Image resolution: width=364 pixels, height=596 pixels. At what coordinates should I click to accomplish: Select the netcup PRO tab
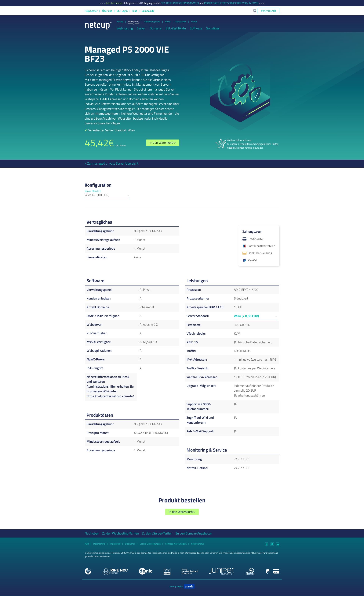pos(134,22)
